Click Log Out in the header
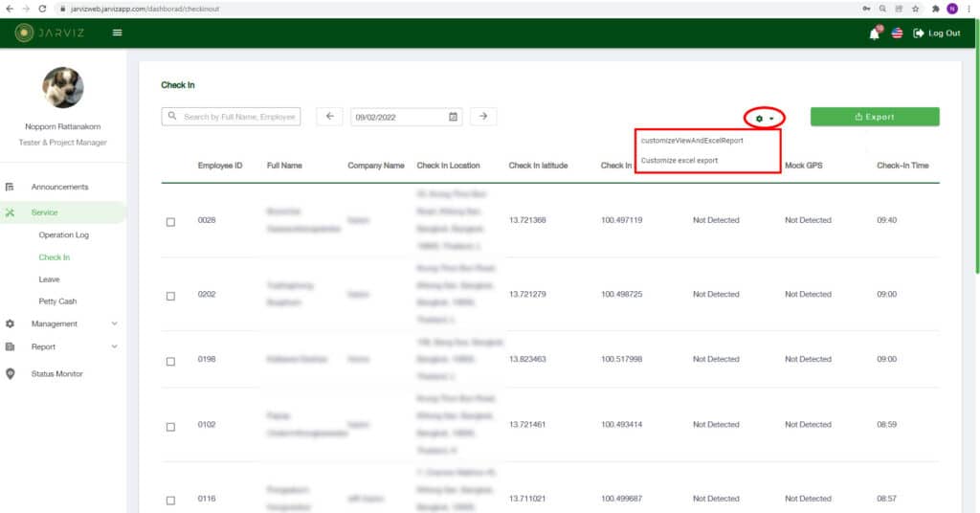Screen dimensions: 980x513 [937, 33]
